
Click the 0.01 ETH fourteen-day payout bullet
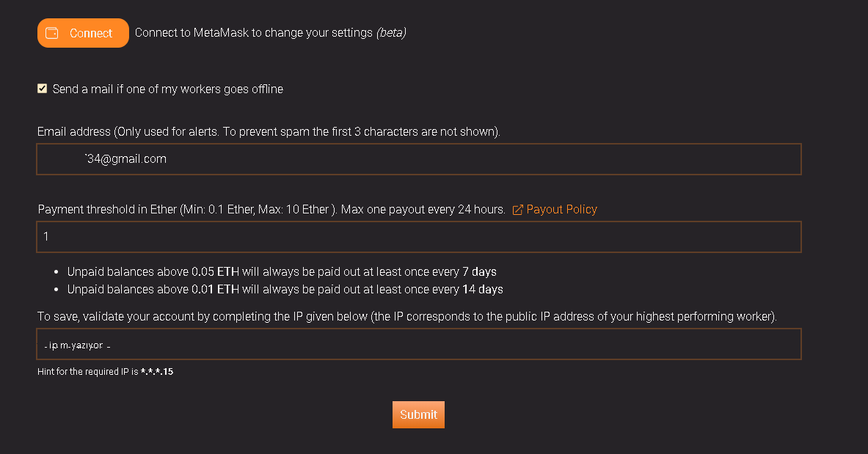pos(285,290)
